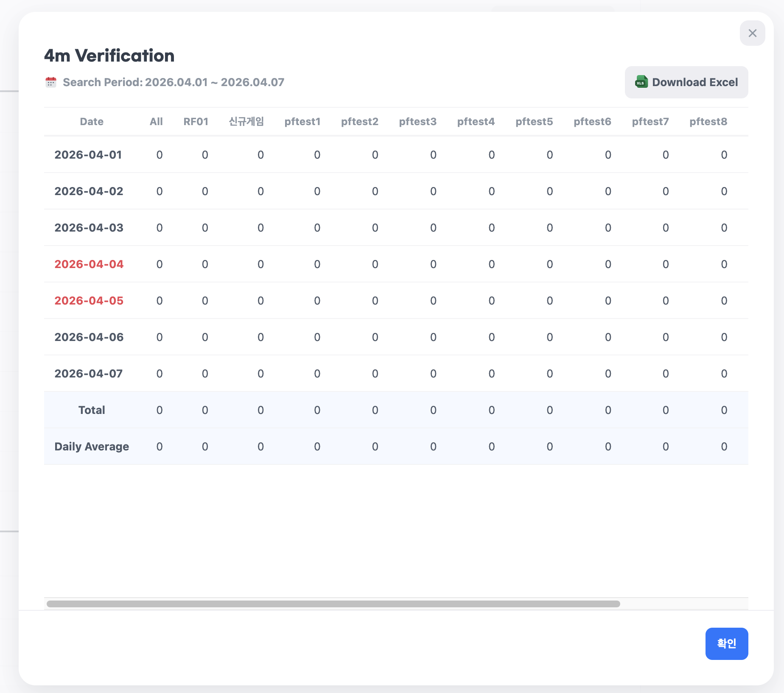The height and width of the screenshot is (693, 784).
Task: Click the Daily Average row label
Action: [x=92, y=447]
